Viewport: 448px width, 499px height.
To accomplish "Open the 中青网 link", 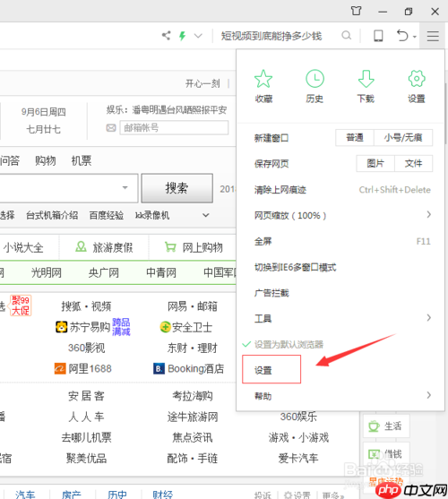I will click(161, 272).
